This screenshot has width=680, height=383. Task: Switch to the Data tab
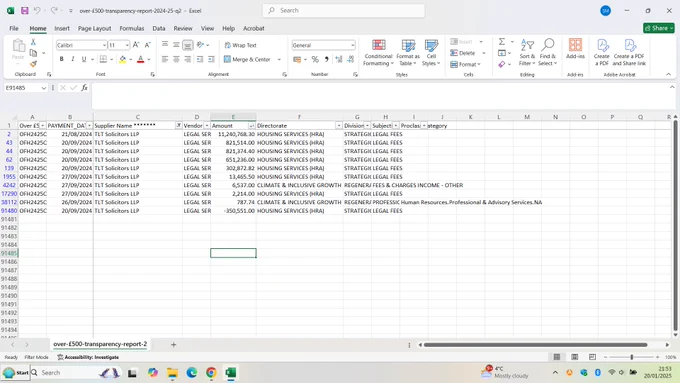click(159, 28)
